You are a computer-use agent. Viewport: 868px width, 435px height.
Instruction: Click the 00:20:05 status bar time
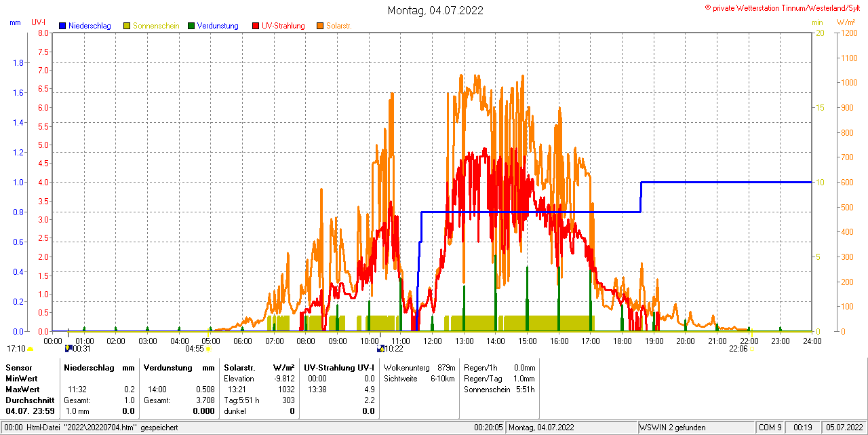(x=488, y=428)
